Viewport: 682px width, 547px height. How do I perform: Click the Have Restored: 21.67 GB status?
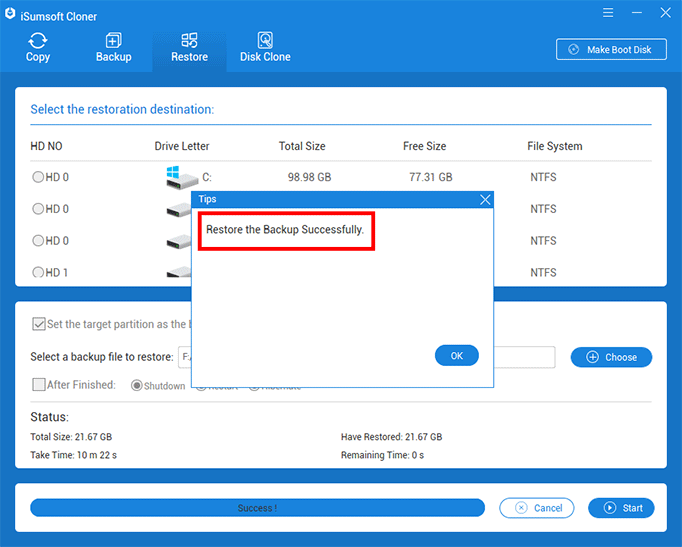tap(391, 437)
